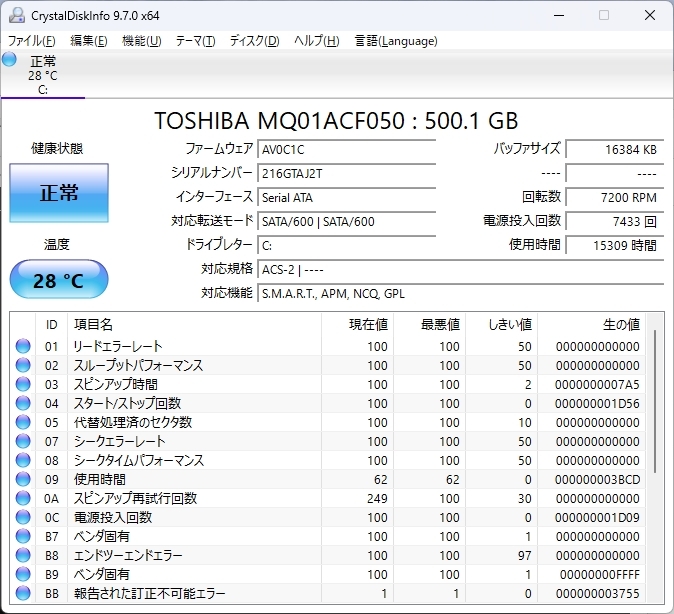The height and width of the screenshot is (614, 674).
Task: Click the status orb for 0A スピンアップ再試行回数
Action: [x=23, y=498]
